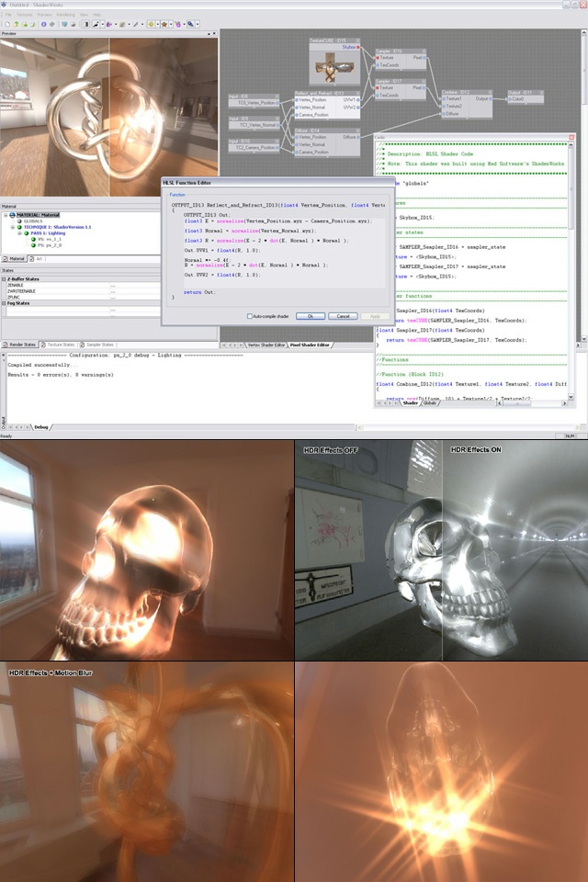Close the Code window
This screenshot has width=588, height=882.
click(x=571, y=137)
